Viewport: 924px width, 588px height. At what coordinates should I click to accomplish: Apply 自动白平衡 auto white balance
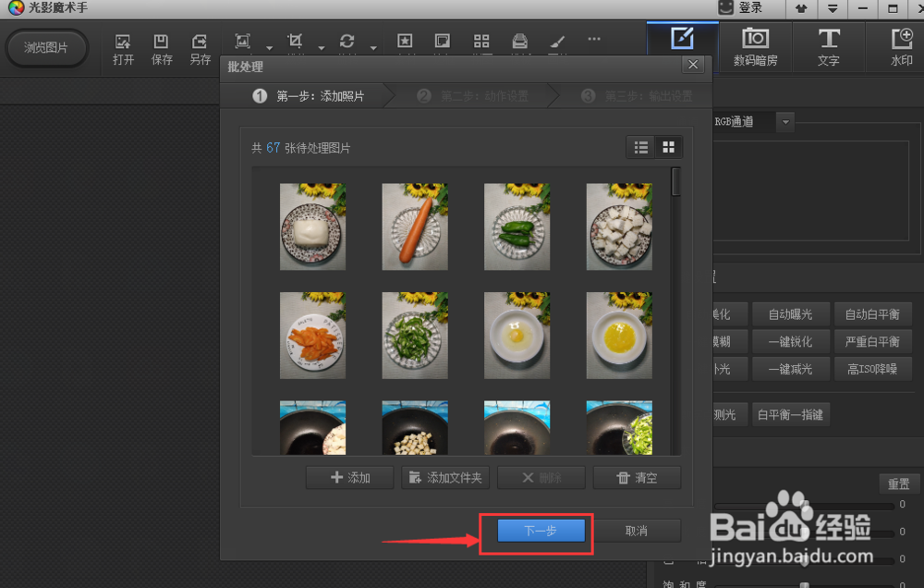(872, 314)
